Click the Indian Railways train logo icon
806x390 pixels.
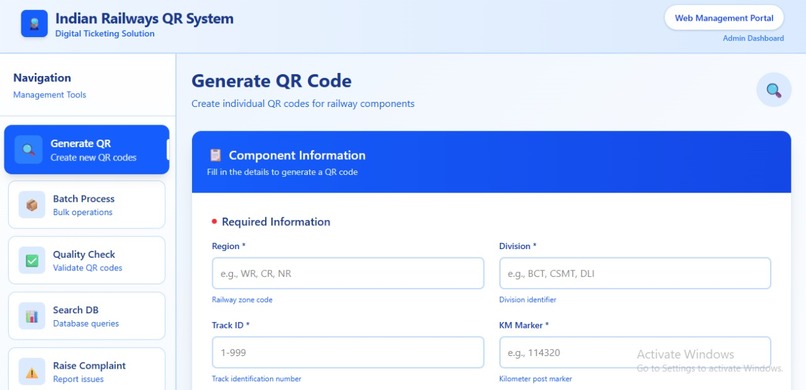pos(34,24)
